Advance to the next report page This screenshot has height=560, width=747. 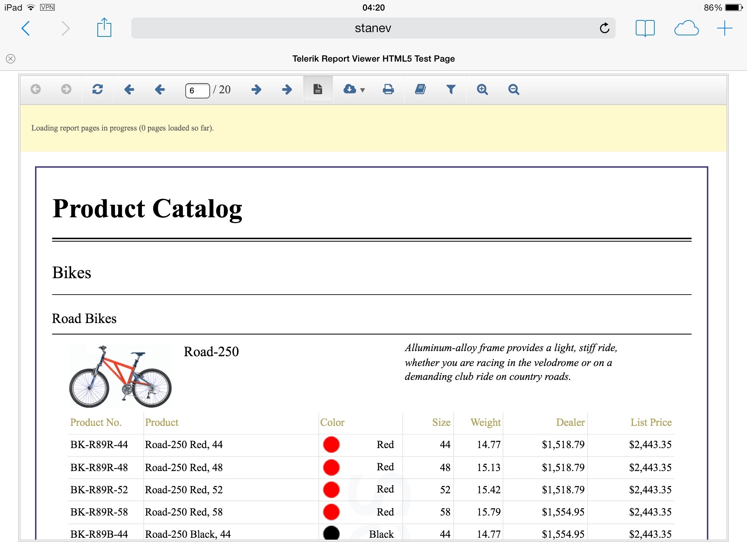pos(256,89)
